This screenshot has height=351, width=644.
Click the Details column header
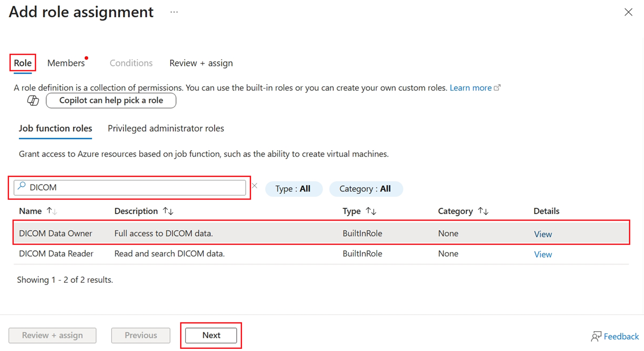pyautogui.click(x=546, y=211)
